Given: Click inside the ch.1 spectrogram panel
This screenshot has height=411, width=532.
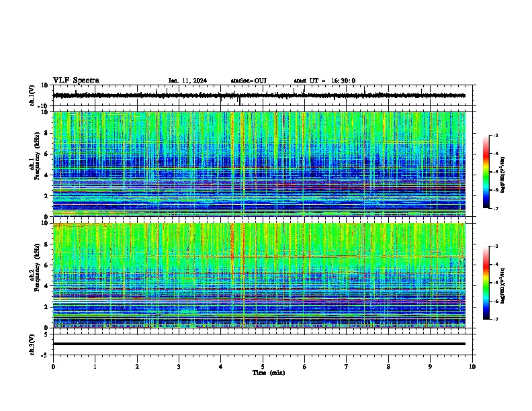Looking at the screenshot, I should [259, 164].
